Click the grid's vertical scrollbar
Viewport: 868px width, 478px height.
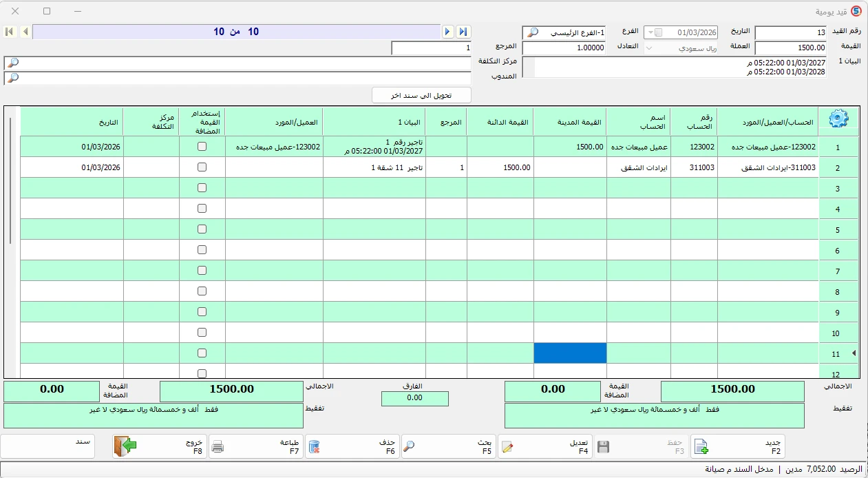tap(10, 180)
